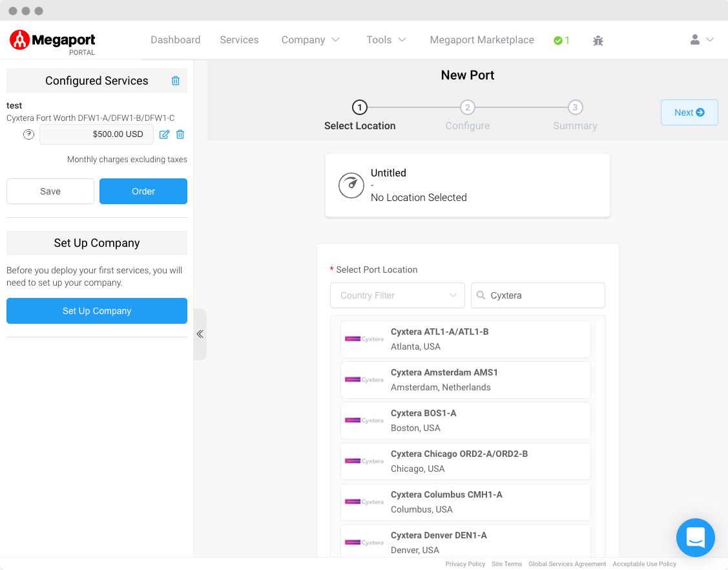Click the Megaport Portal logo
Screen dimensions: 728x570
52,42
